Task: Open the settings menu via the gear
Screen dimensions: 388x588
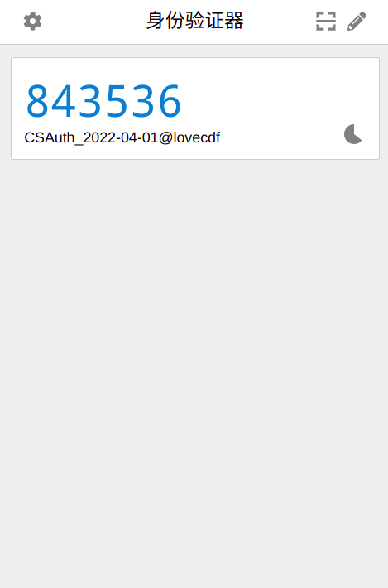Action: (x=32, y=21)
